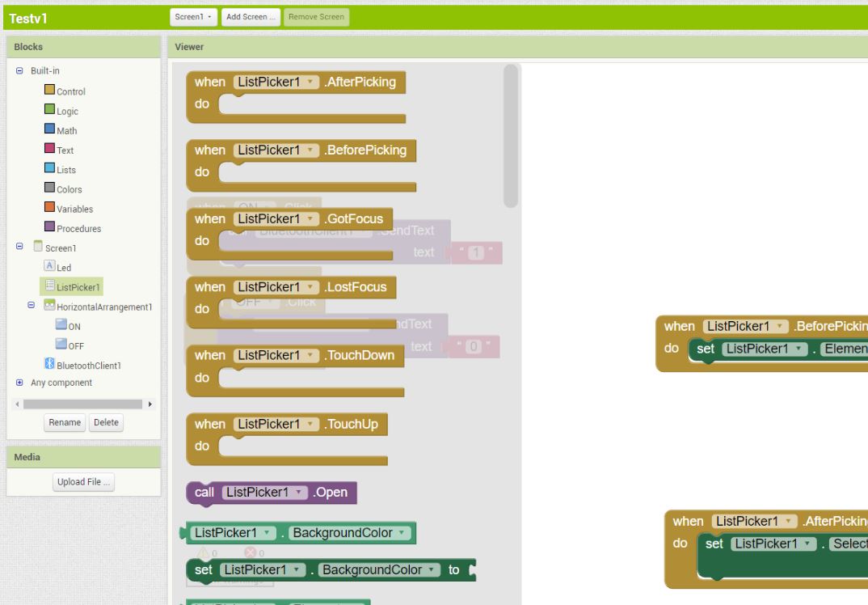The width and height of the screenshot is (868, 605).
Task: Select the Colors category label
Action: (x=70, y=189)
